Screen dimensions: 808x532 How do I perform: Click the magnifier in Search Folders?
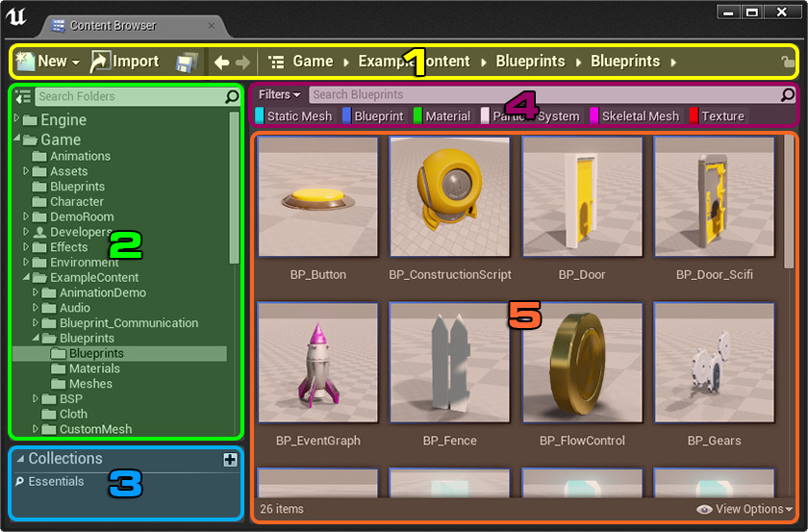click(x=233, y=96)
